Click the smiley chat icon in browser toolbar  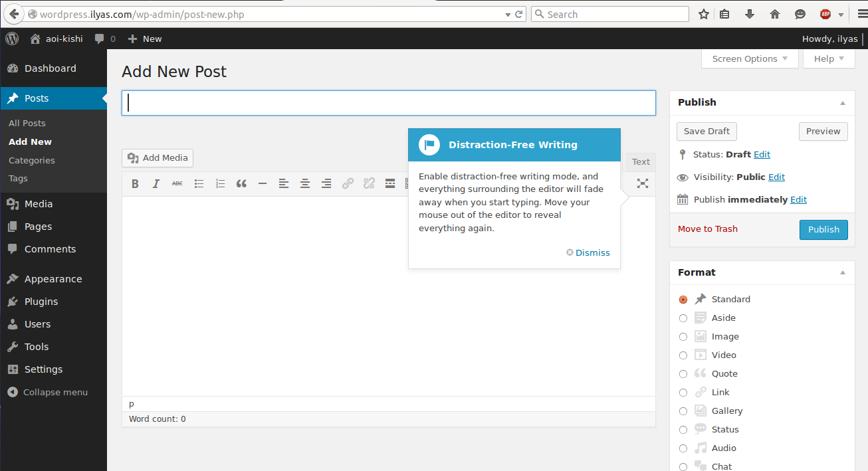coord(800,14)
